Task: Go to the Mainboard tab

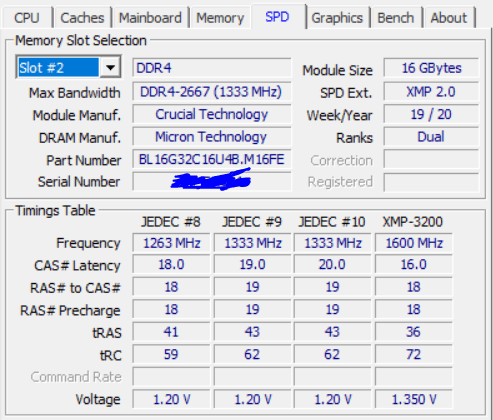Action: coord(150,18)
